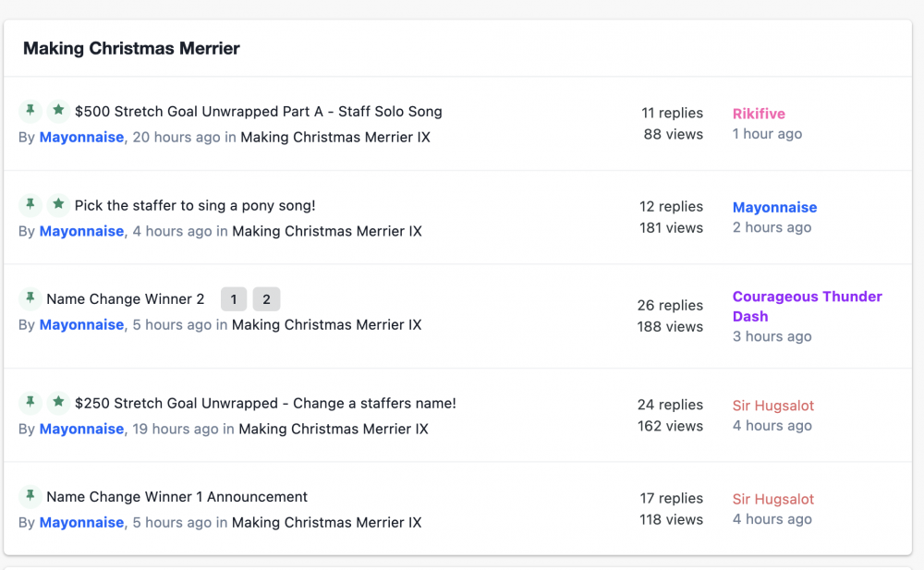Open Name Change Winner 1 Announcement thread

176,497
